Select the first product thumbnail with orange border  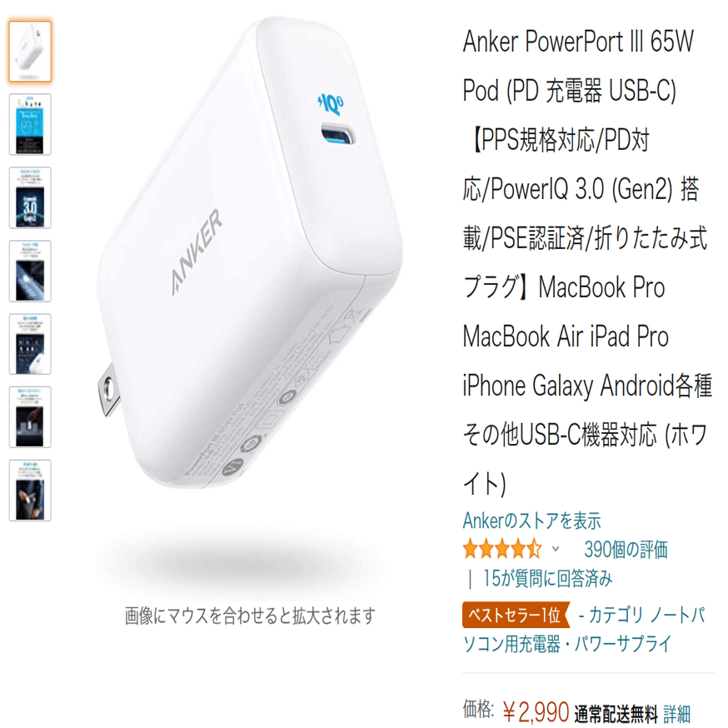pyautogui.click(x=30, y=51)
